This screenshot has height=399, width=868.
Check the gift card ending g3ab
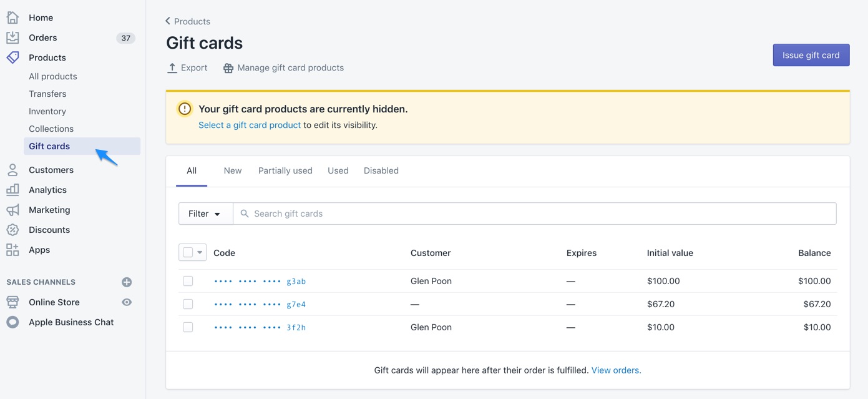point(188,281)
